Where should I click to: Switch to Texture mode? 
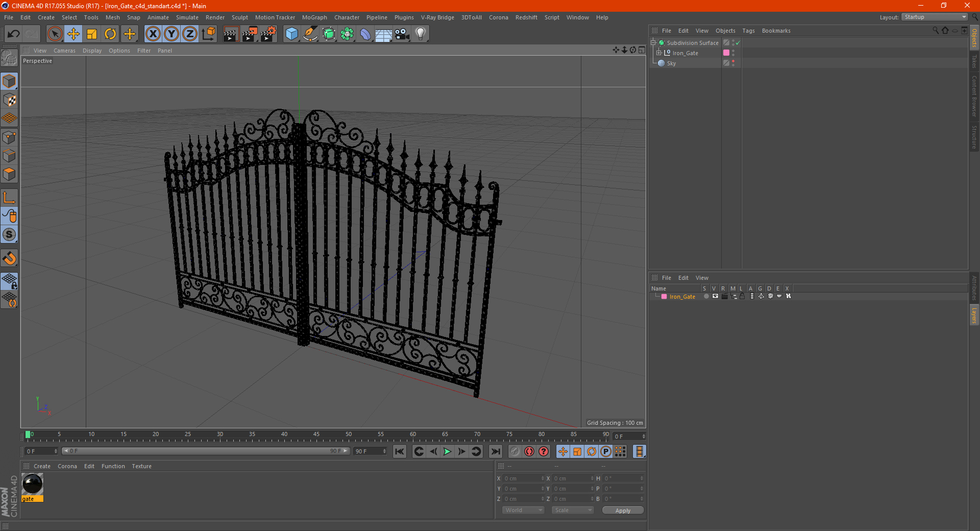pyautogui.click(x=9, y=100)
